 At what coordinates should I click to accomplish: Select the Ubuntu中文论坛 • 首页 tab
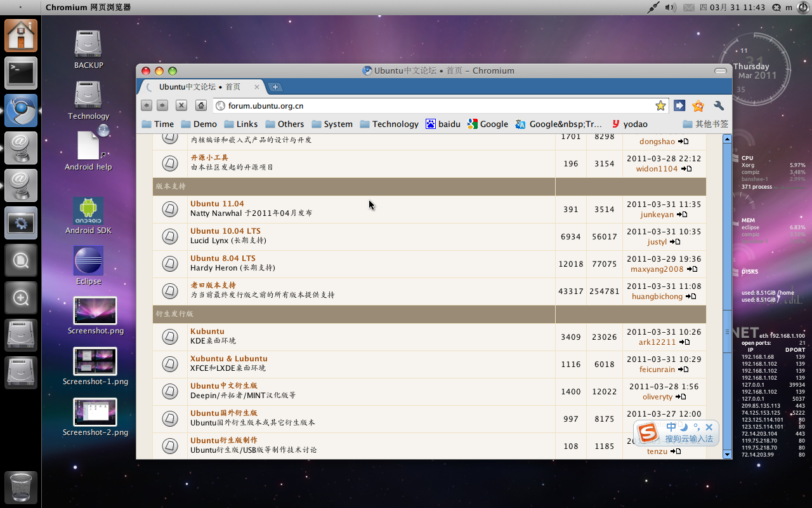202,87
